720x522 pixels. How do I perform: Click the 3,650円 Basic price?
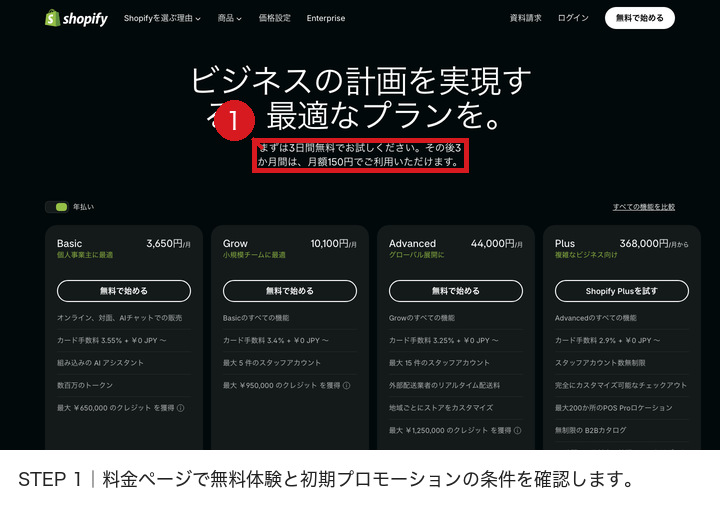tap(169, 244)
